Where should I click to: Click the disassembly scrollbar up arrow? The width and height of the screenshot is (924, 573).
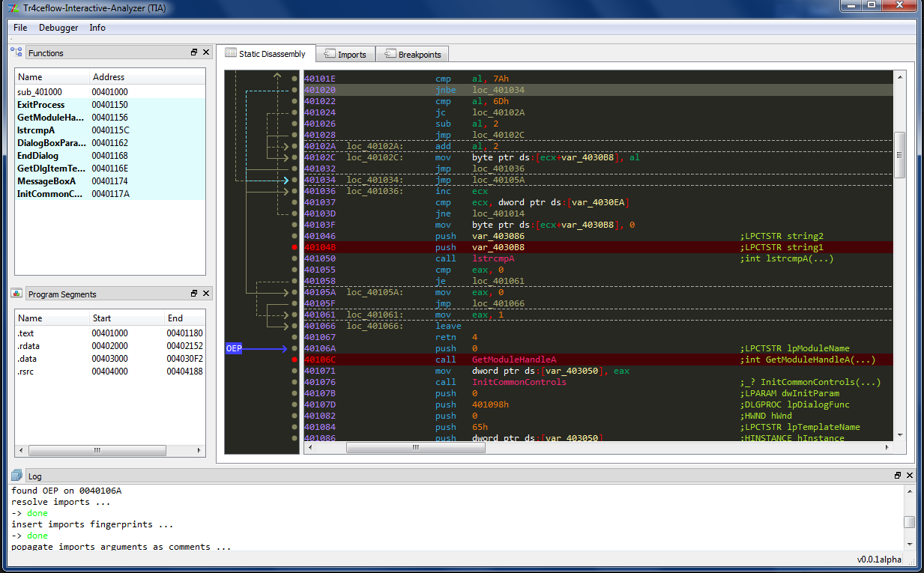pyautogui.click(x=900, y=76)
